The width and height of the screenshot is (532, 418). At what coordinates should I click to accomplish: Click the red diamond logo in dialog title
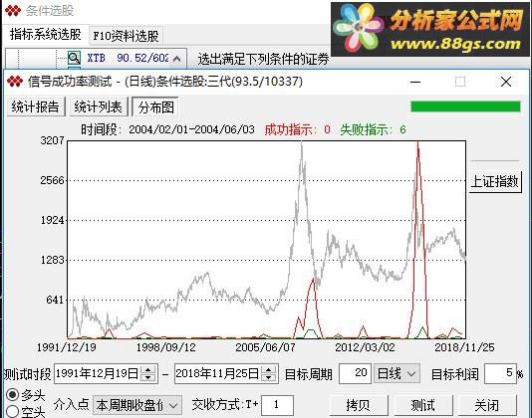click(15, 82)
